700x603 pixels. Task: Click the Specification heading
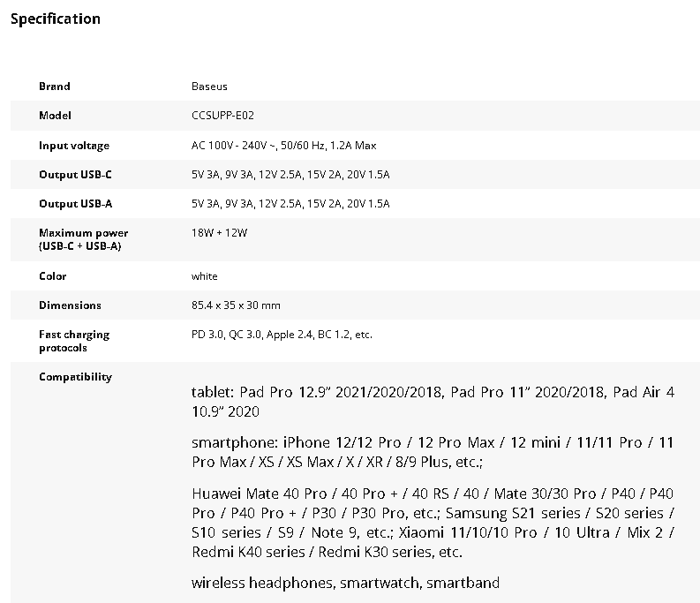[56, 19]
